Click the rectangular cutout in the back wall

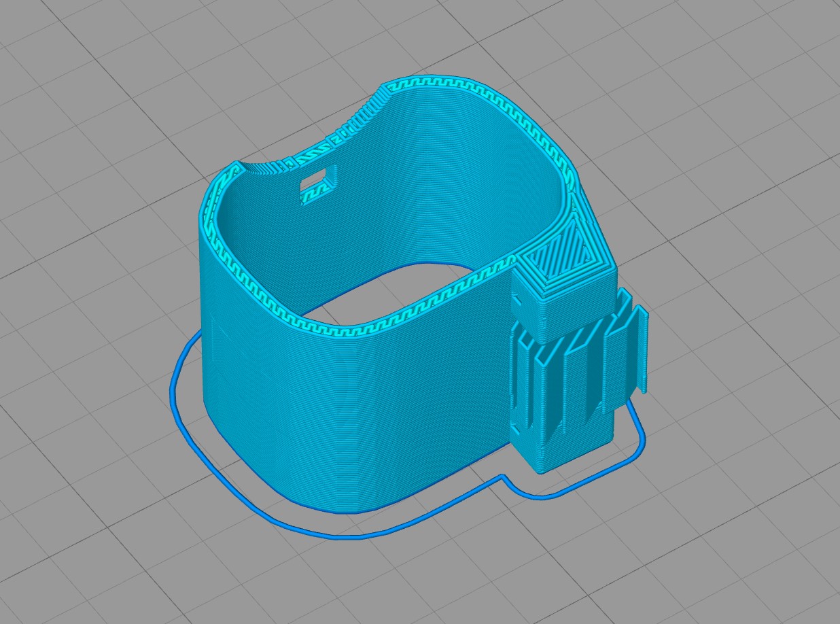(x=317, y=184)
